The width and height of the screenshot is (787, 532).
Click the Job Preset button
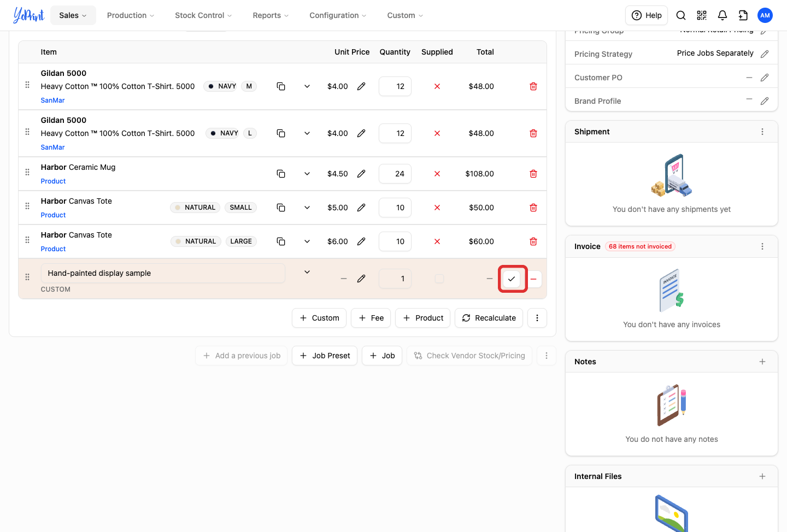click(x=325, y=356)
